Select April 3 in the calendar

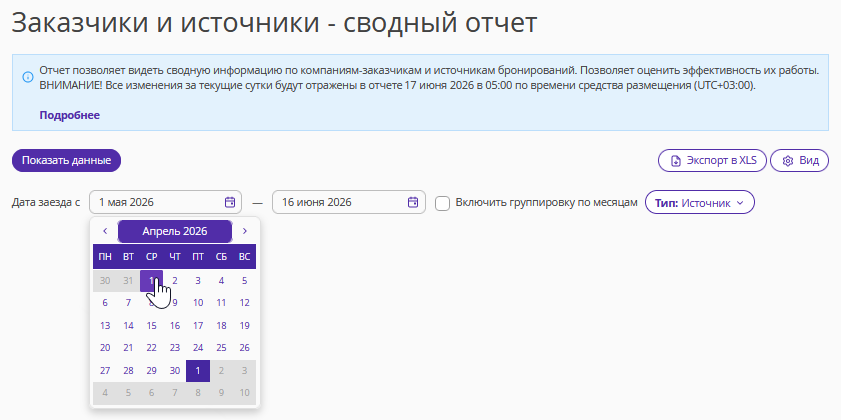[x=198, y=281]
